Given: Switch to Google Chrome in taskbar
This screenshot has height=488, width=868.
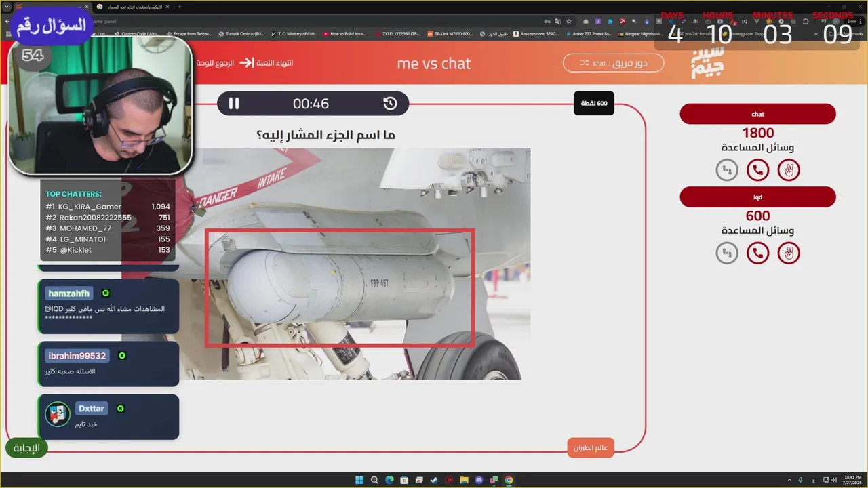Looking at the screenshot, I should tap(509, 480).
